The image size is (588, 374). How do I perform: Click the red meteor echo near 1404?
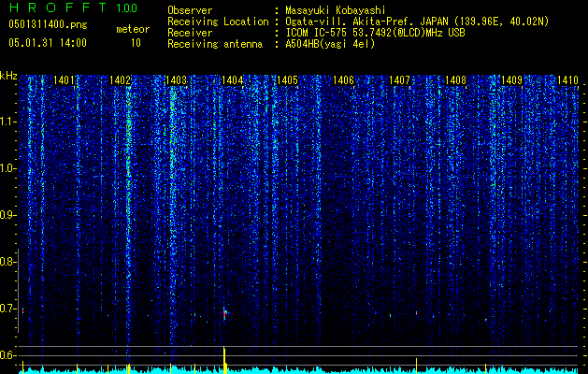click(224, 313)
